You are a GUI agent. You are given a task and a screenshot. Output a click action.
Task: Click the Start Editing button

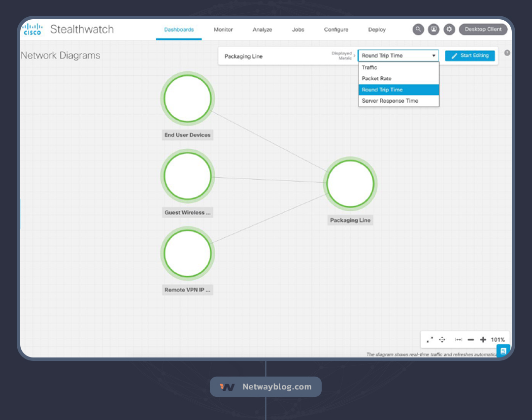470,56
